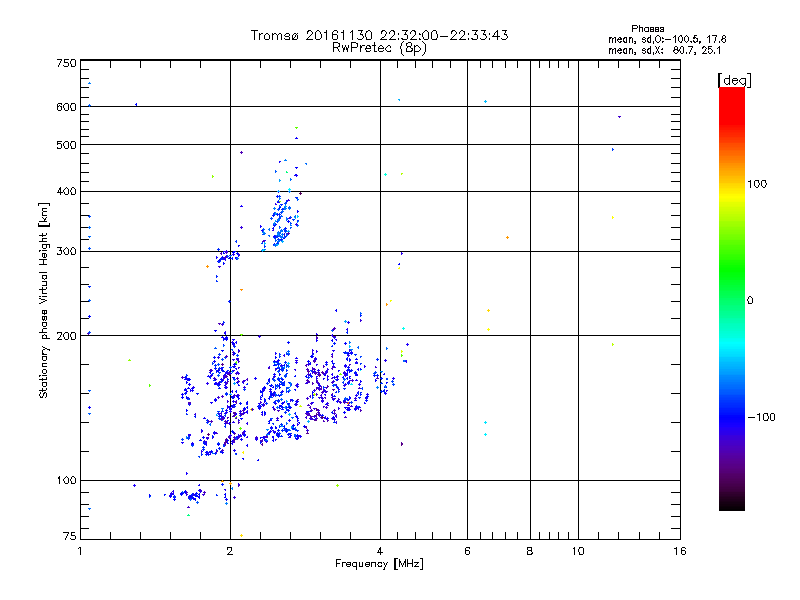This screenshot has width=800, height=600.
Task: Click the plot title "Tromsø 20161130 22:32:00-22:33:43"
Action: point(379,35)
